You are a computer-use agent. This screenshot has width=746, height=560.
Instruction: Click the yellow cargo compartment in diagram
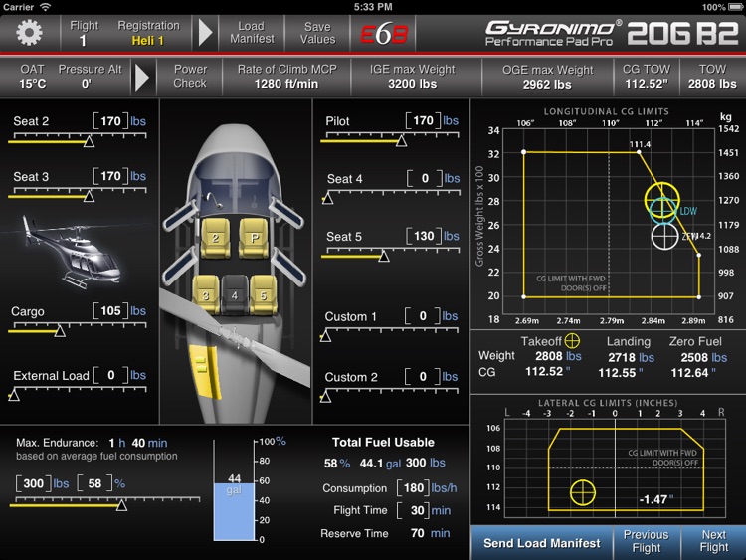pyautogui.click(x=205, y=371)
